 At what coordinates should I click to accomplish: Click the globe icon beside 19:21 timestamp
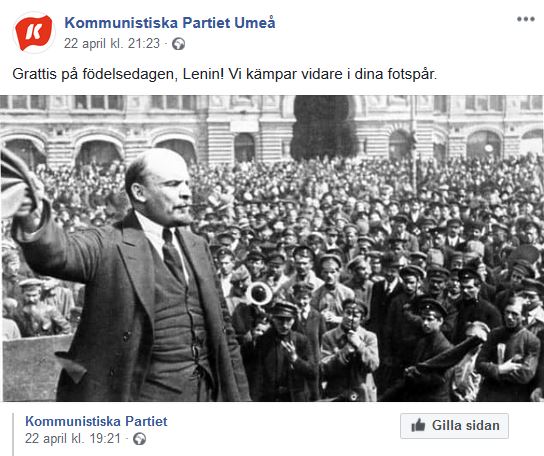(140, 439)
